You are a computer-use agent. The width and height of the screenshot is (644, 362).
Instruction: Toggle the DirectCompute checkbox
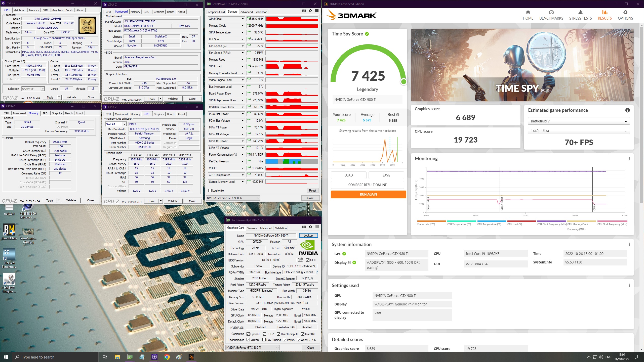tap(278, 334)
